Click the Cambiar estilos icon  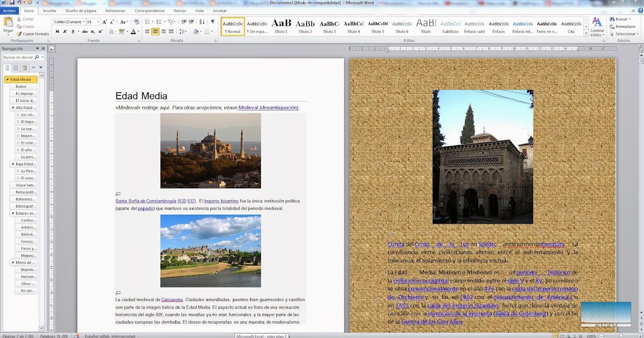(597, 24)
